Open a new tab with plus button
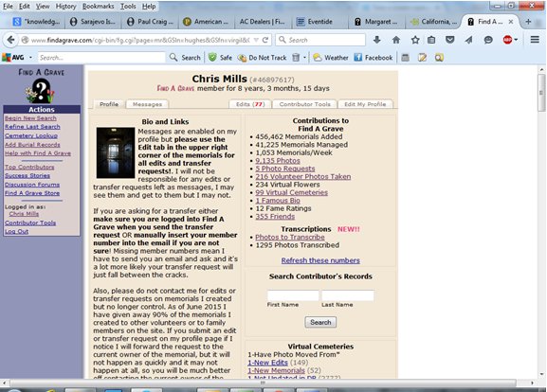Image resolution: width=547 pixels, height=392 pixels. tap(528, 22)
